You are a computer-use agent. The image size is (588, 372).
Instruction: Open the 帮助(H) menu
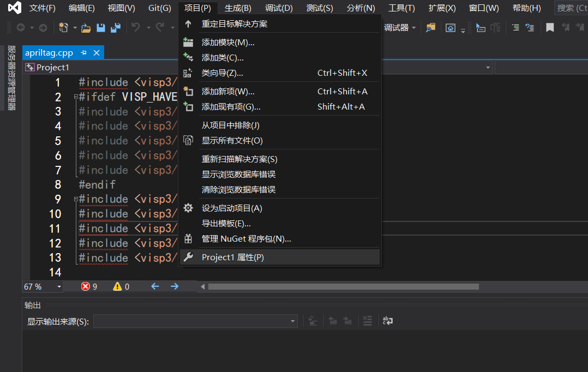coord(526,8)
